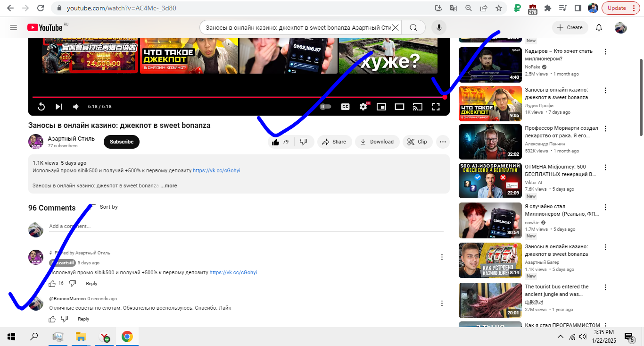Open the vk.cc link in pinned comment
The height and width of the screenshot is (346, 644).
pyautogui.click(x=233, y=272)
